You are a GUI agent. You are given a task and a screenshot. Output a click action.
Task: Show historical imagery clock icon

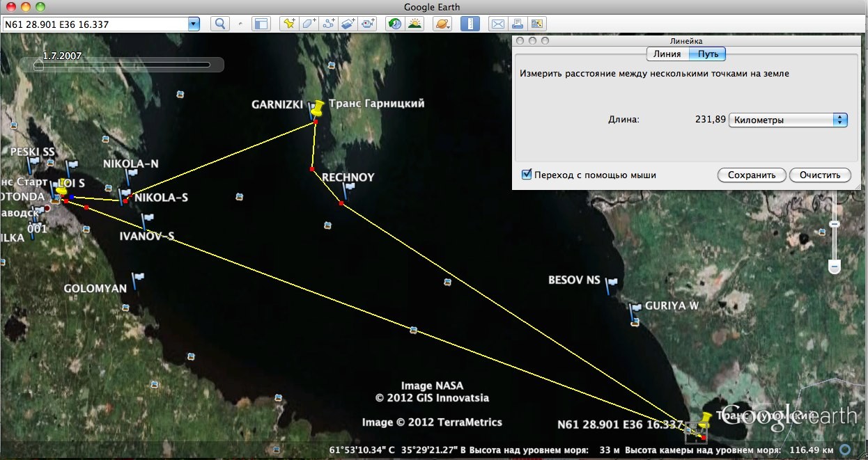click(x=395, y=24)
